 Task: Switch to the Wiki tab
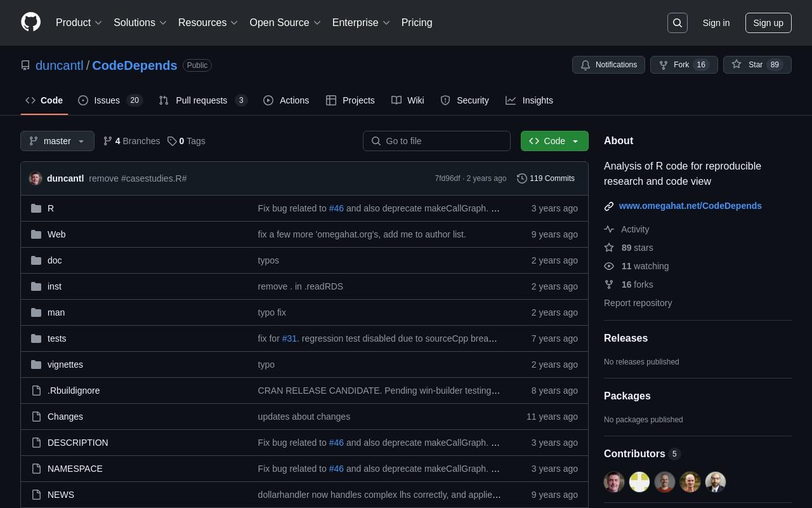408,100
